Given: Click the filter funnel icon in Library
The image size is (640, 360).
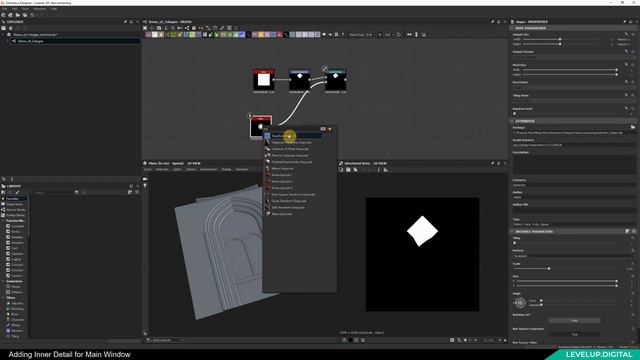Looking at the screenshot, I should click(76, 192).
